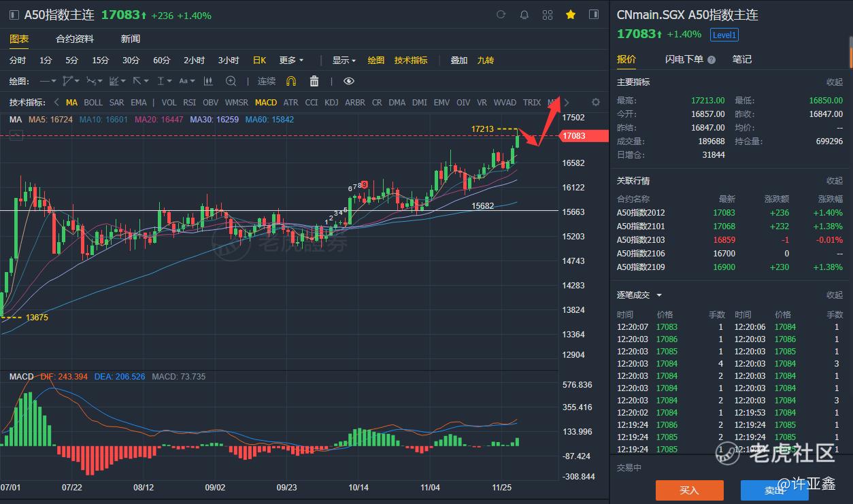Expand the 逐笔成交 dropdown arrow
The height and width of the screenshot is (504, 853).
[659, 295]
